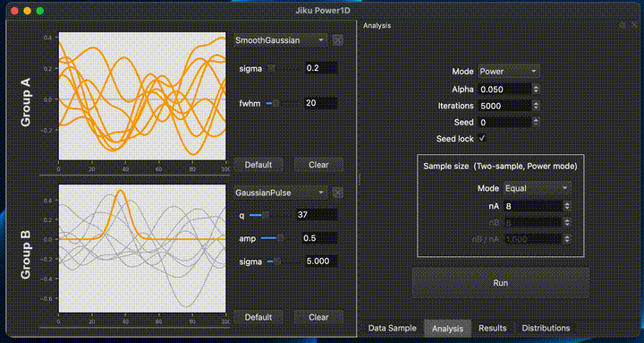644x343 pixels.
Task: Click Group A Default button
Action: point(258,165)
